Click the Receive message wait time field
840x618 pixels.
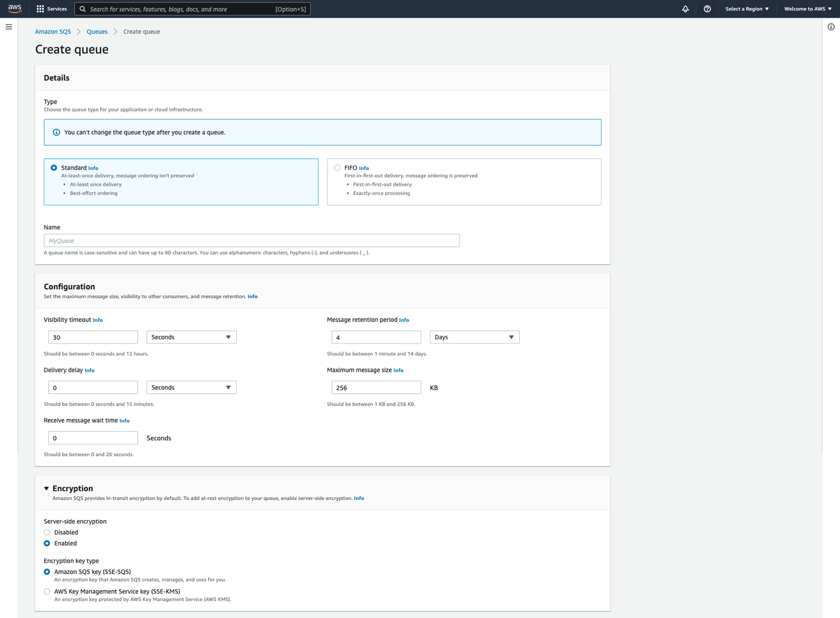tap(93, 438)
